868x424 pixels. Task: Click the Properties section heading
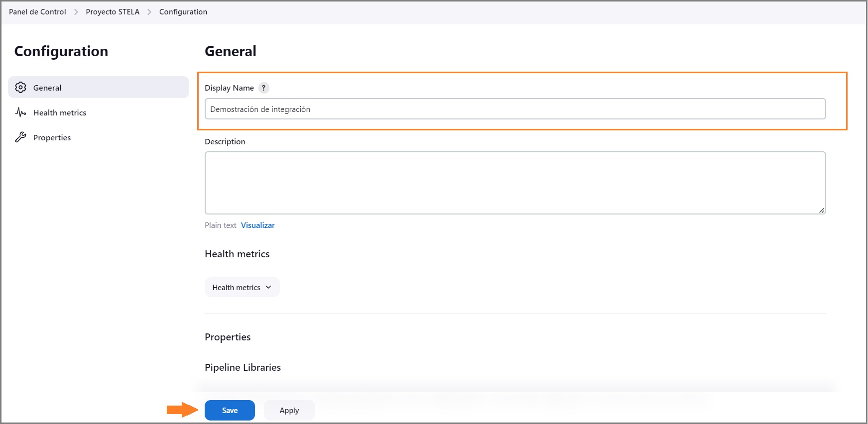(228, 337)
